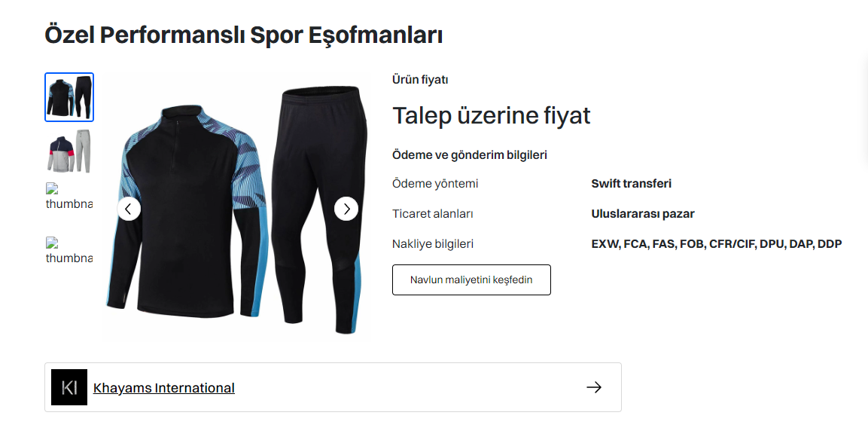
Task: Select the fourth broken thumbnail image
Action: 69,250
